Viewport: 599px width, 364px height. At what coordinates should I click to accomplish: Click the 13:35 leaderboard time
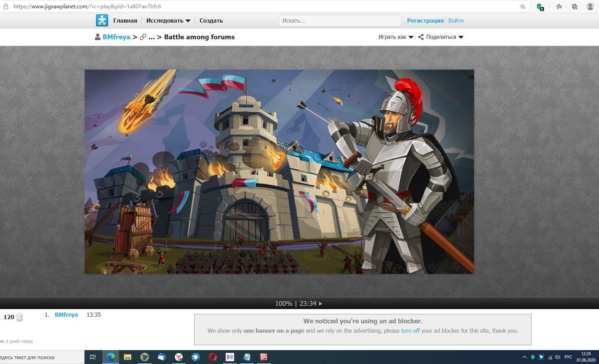(94, 315)
